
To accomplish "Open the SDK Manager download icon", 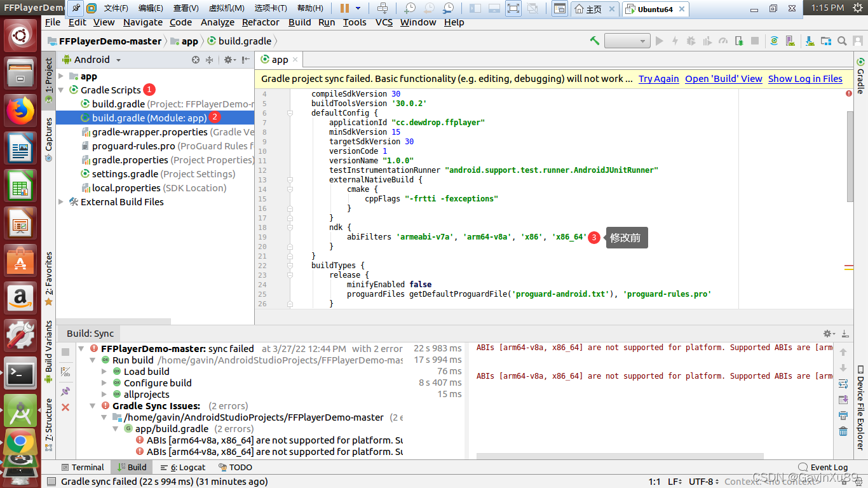I will (810, 41).
